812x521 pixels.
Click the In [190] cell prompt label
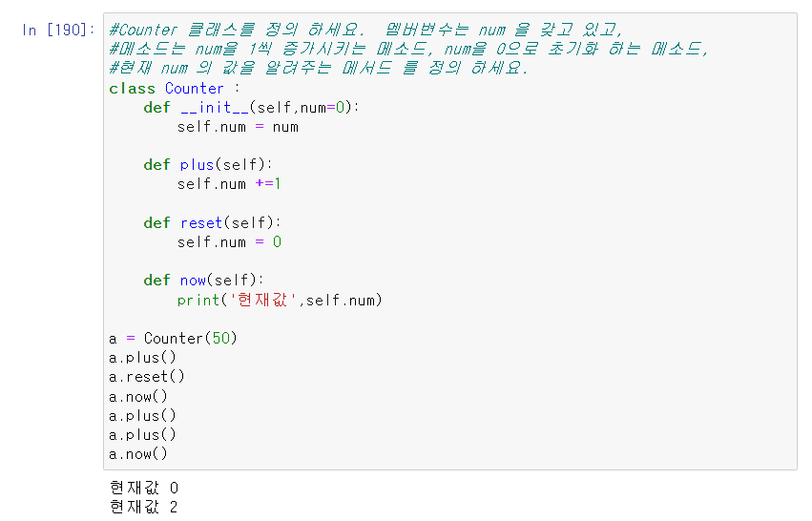[x=58, y=30]
